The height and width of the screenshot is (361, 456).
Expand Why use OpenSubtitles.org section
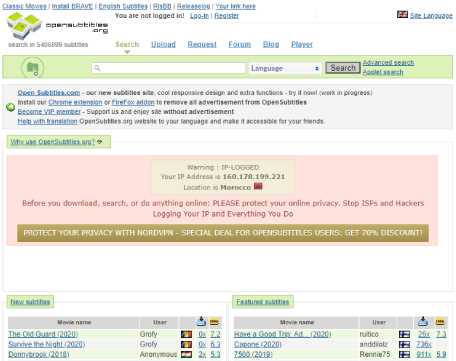tap(59, 142)
